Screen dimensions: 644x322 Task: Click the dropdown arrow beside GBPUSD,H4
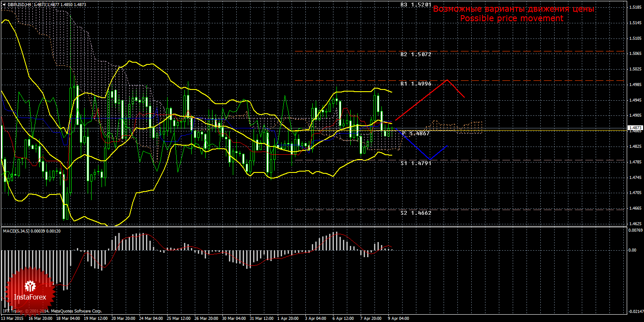(x=4, y=4)
